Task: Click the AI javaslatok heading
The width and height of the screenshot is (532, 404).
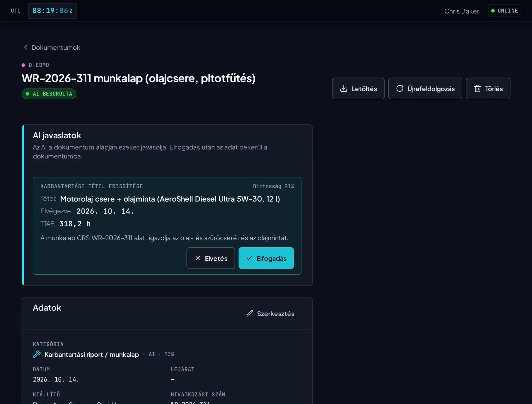Action: point(57,135)
